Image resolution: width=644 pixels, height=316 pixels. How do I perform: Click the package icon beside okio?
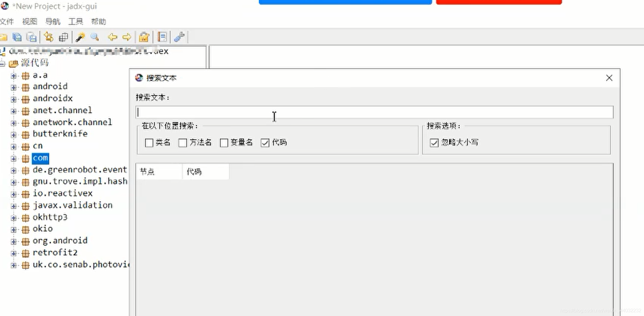[x=26, y=229]
